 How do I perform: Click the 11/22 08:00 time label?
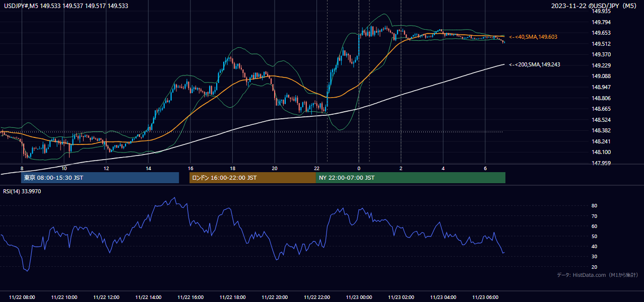(x=22, y=297)
